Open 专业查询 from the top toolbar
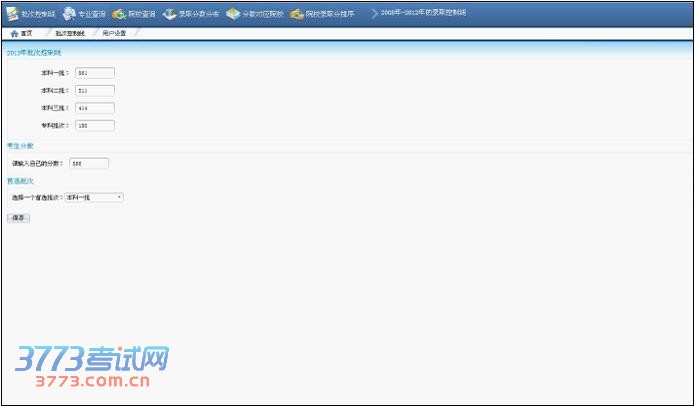 pyautogui.click(x=69, y=14)
